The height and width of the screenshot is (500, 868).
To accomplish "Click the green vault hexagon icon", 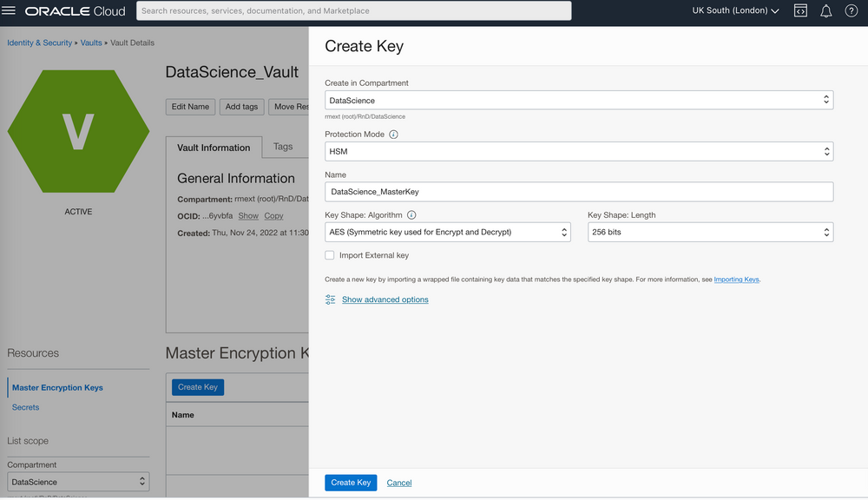I will (77, 131).
